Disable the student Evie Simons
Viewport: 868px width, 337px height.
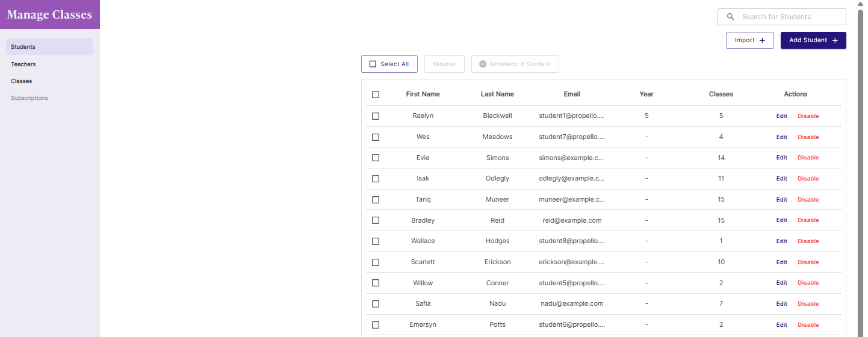click(808, 158)
